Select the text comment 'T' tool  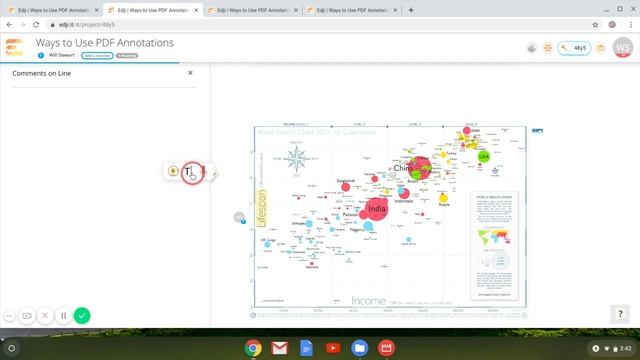pos(188,172)
